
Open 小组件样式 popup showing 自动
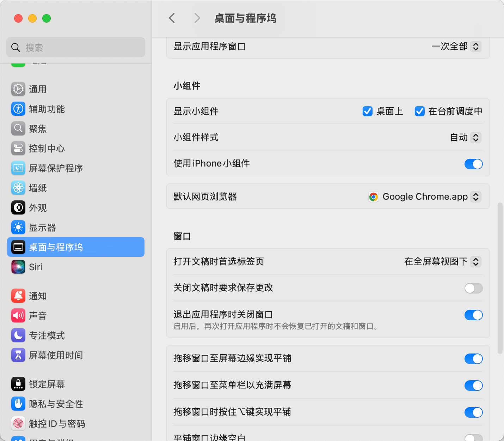[466, 138]
